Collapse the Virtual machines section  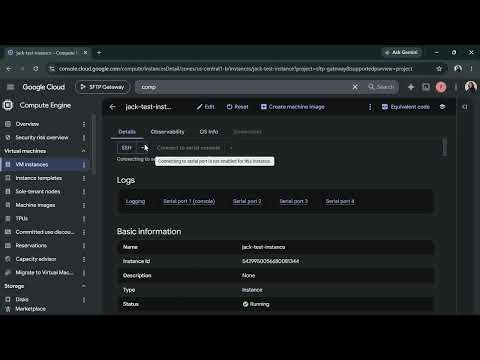coord(83,151)
